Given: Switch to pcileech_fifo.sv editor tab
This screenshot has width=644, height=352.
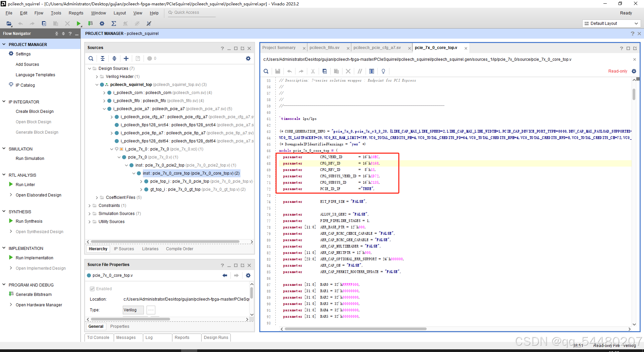Looking at the screenshot, I should pos(324,48).
